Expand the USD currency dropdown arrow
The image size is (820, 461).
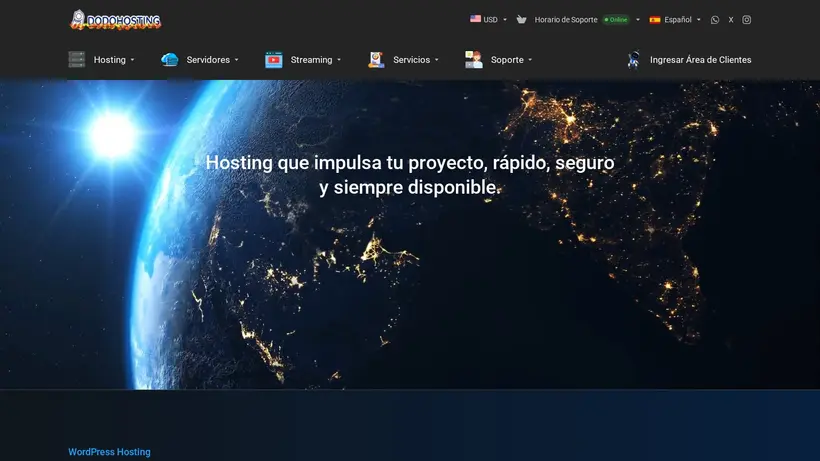point(505,20)
